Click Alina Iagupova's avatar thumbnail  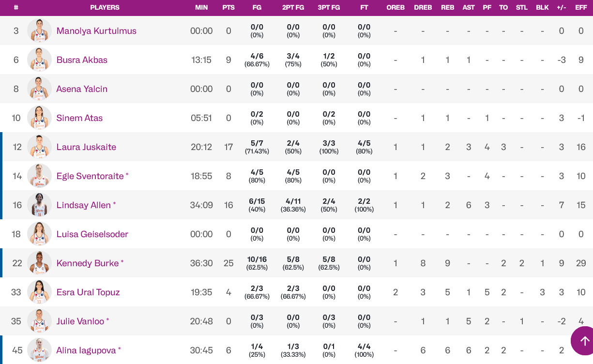coord(39,350)
